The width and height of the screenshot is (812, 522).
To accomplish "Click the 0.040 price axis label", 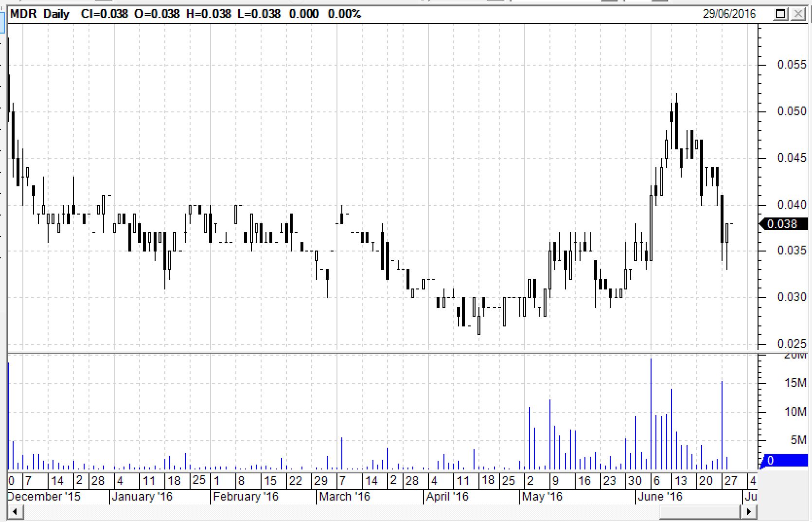I will coord(792,204).
